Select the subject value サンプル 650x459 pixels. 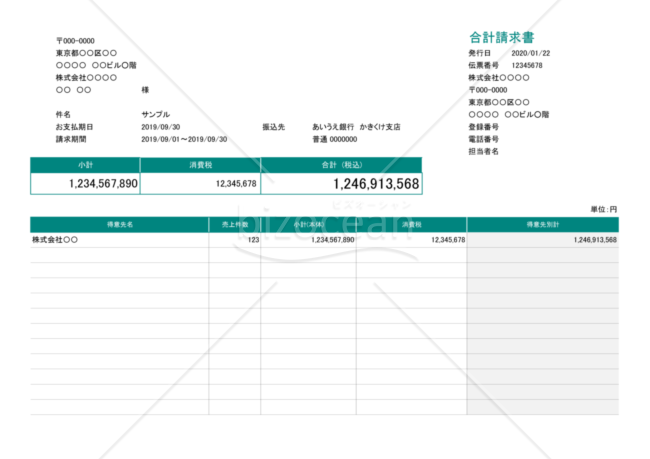[155, 114]
